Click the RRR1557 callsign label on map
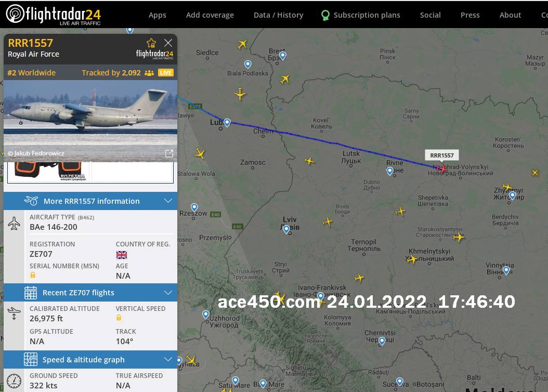This screenshot has width=548, height=392. click(x=442, y=155)
